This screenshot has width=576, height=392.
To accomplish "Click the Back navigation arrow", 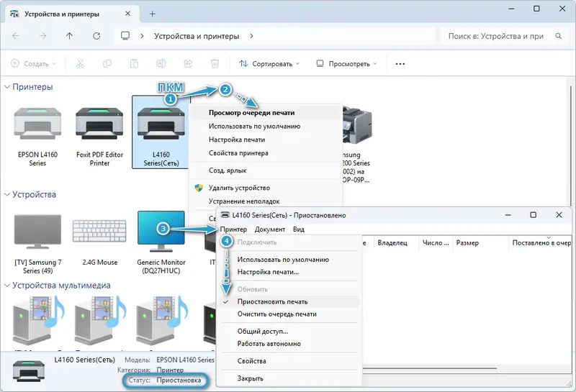I will pos(16,36).
